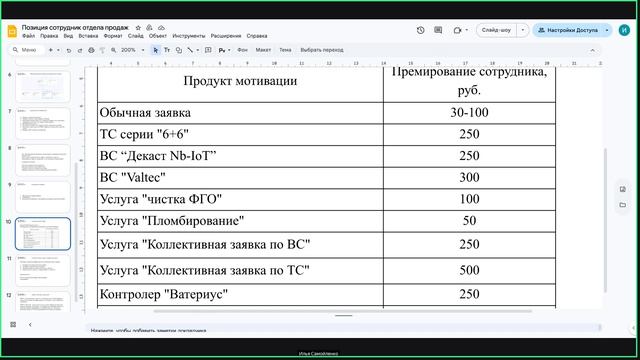Select slide 10 thumbnail
Image resolution: width=640 pixels, height=360 pixels.
43,233
